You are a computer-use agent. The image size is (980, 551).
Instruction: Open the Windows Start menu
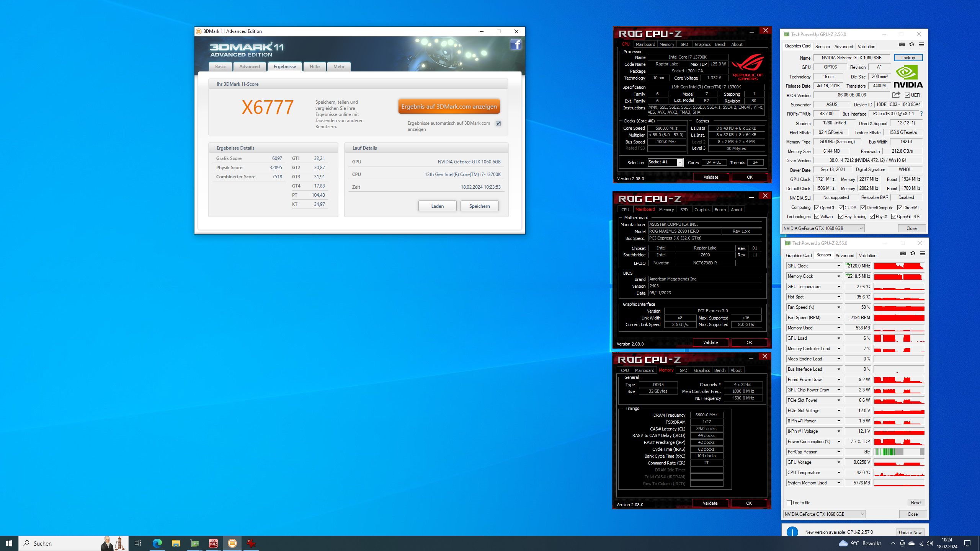pos(9,543)
